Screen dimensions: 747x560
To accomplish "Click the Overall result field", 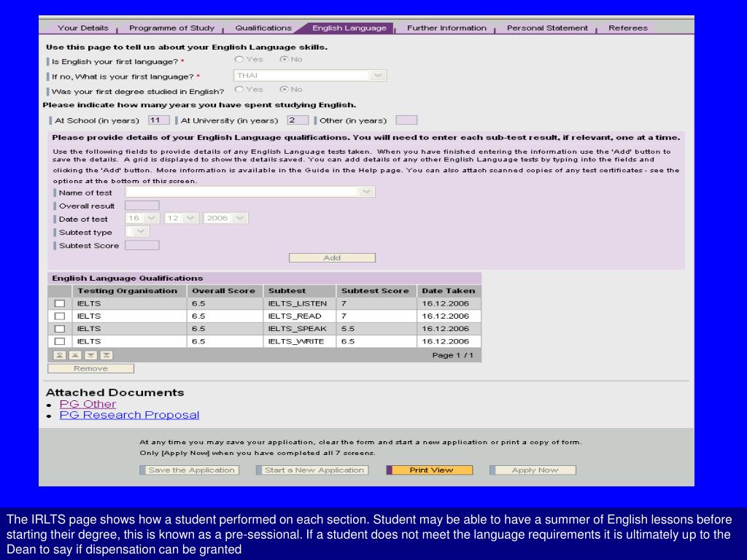I will coord(142,205).
